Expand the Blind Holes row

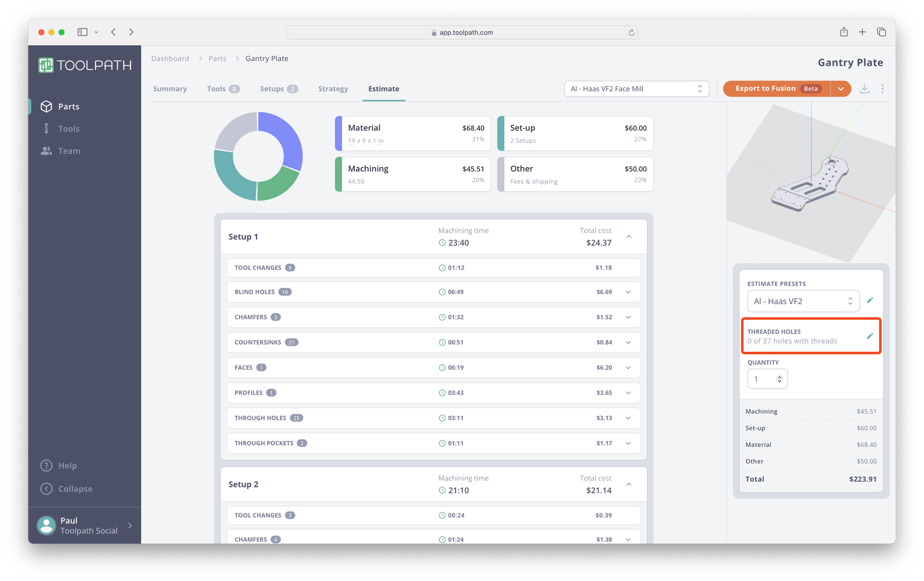click(x=628, y=292)
